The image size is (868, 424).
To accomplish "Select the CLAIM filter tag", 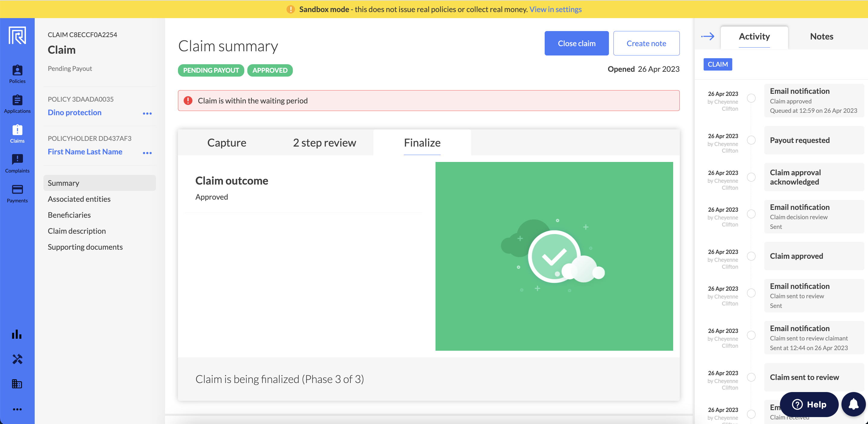I will pos(718,64).
